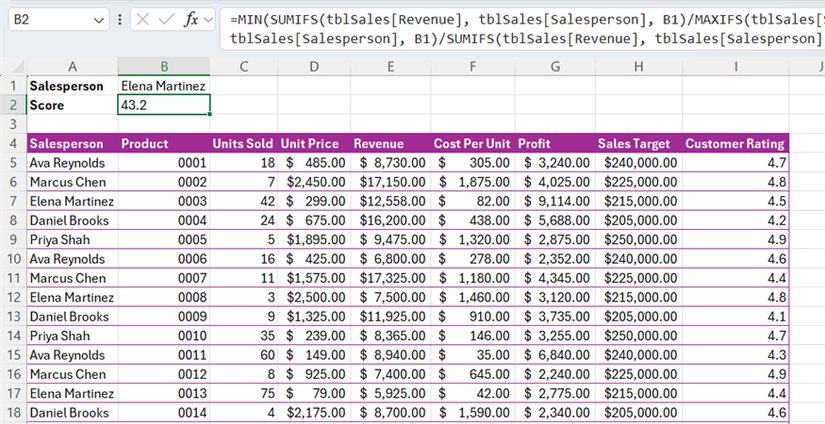
Task: Click profit value $6,840.00
Action: 557,355
